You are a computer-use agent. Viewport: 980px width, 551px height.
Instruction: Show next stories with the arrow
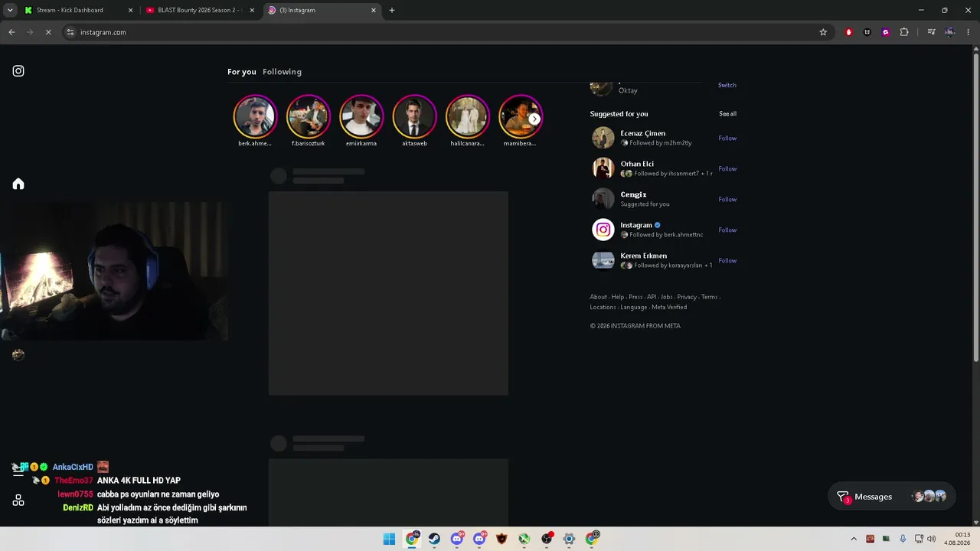(x=534, y=119)
